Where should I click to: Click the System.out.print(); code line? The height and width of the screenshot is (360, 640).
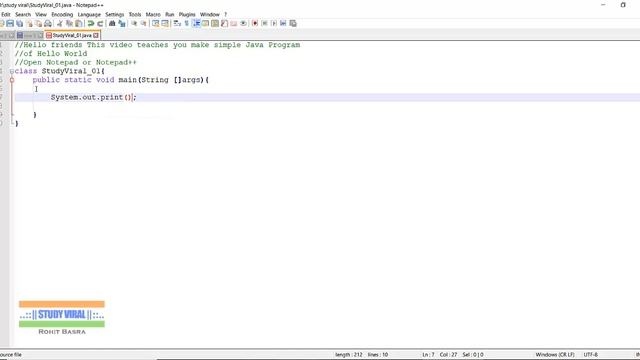(x=93, y=97)
